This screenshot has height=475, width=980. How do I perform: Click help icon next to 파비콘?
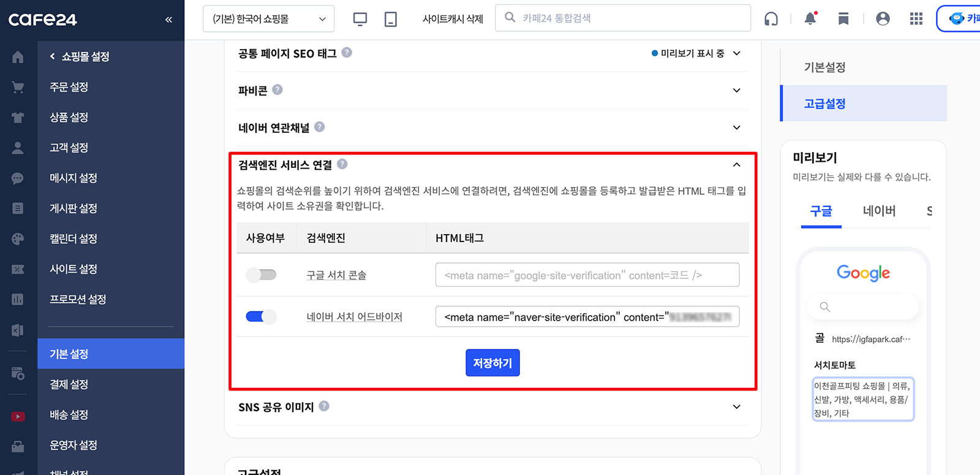(277, 89)
